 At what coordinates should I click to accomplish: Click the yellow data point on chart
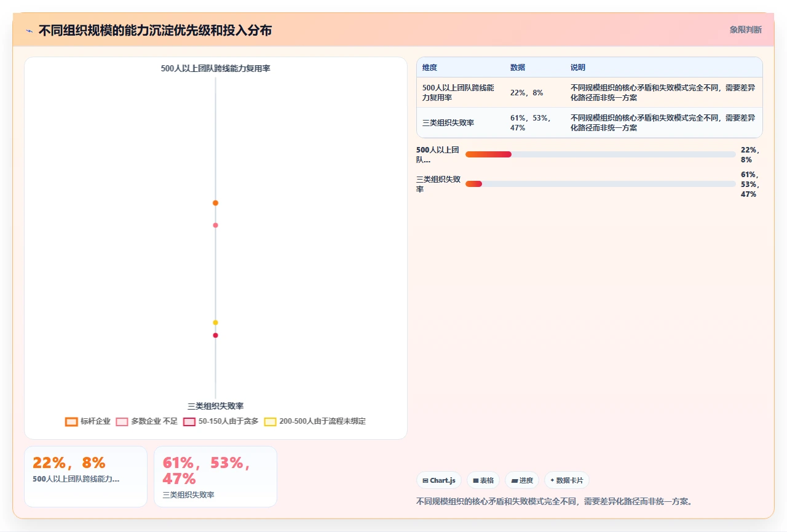coord(215,322)
